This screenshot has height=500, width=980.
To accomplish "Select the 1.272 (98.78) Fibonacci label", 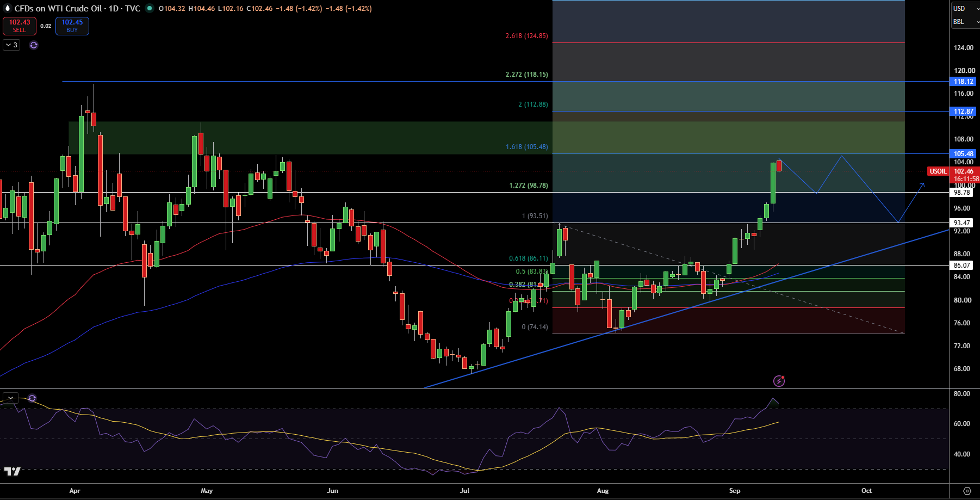I will point(529,186).
